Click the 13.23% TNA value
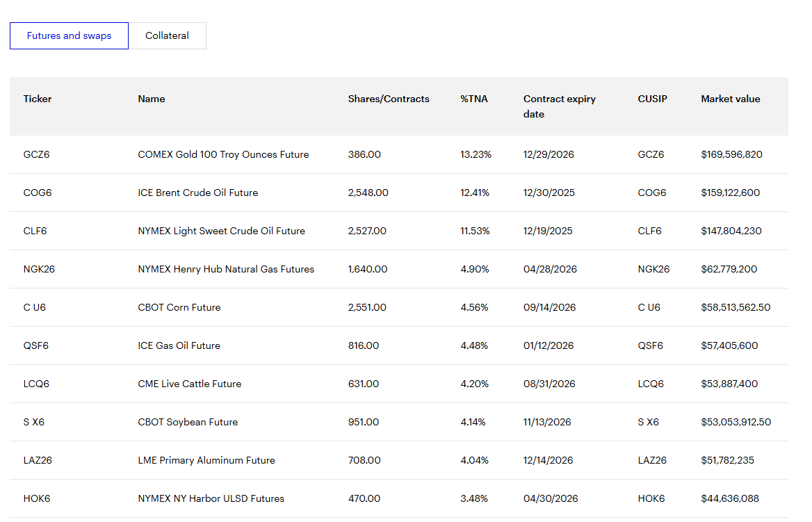812x522 pixels. coord(476,154)
